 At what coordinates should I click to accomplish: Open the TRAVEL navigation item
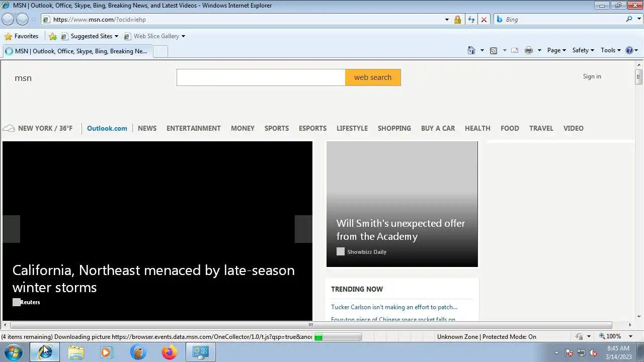click(x=541, y=128)
